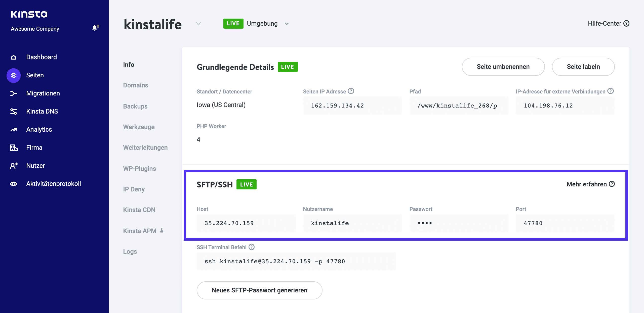The height and width of the screenshot is (313, 644).
Task: Select the Host address input field
Action: point(246,223)
